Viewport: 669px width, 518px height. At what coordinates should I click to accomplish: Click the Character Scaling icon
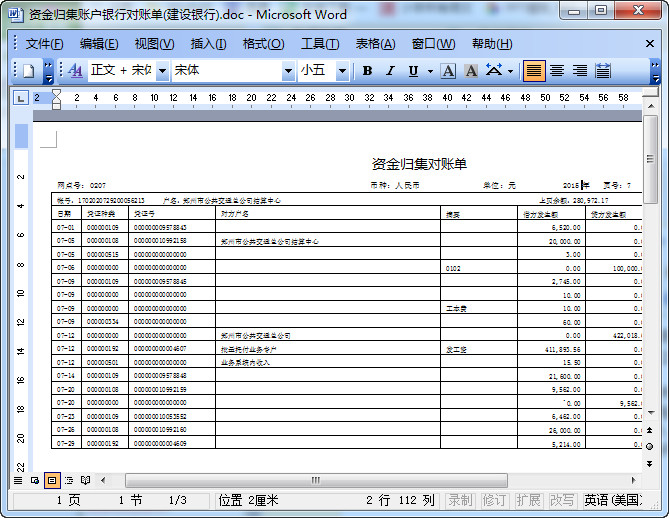[x=494, y=70]
